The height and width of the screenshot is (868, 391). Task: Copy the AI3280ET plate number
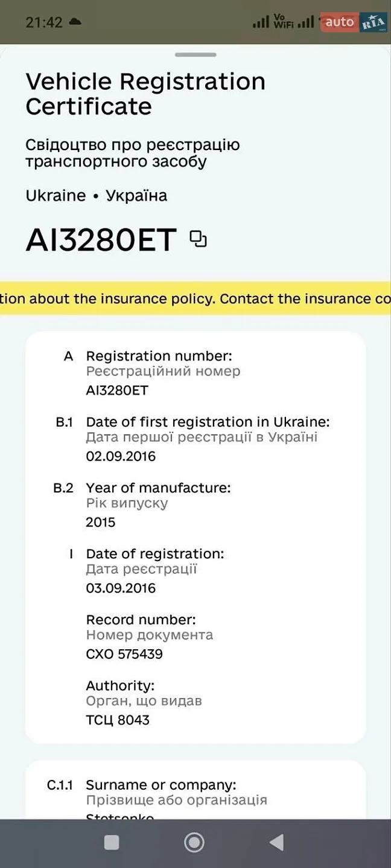[x=198, y=239]
